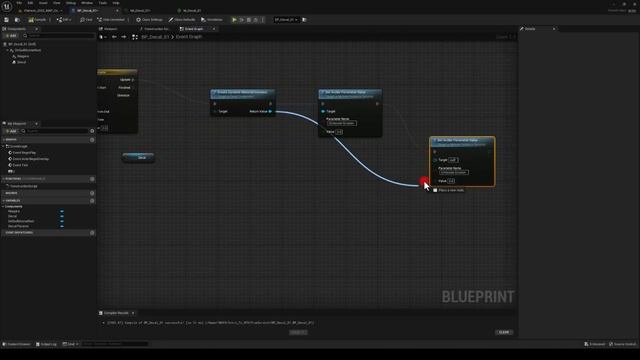Compile the blueprint
Image resolution: width=640 pixels, height=360 pixels.
[x=37, y=20]
